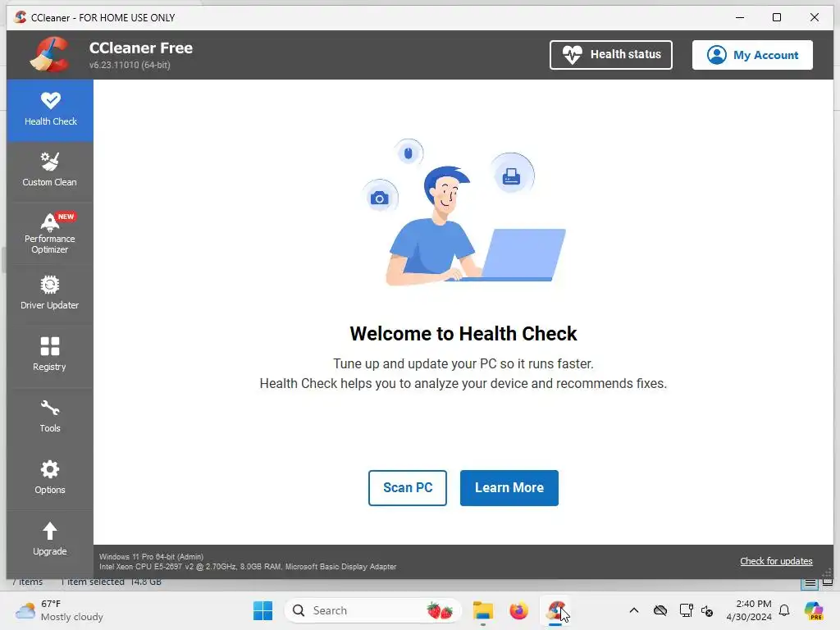Open the Driver Updater section
The width and height of the screenshot is (840, 630).
[50, 294]
